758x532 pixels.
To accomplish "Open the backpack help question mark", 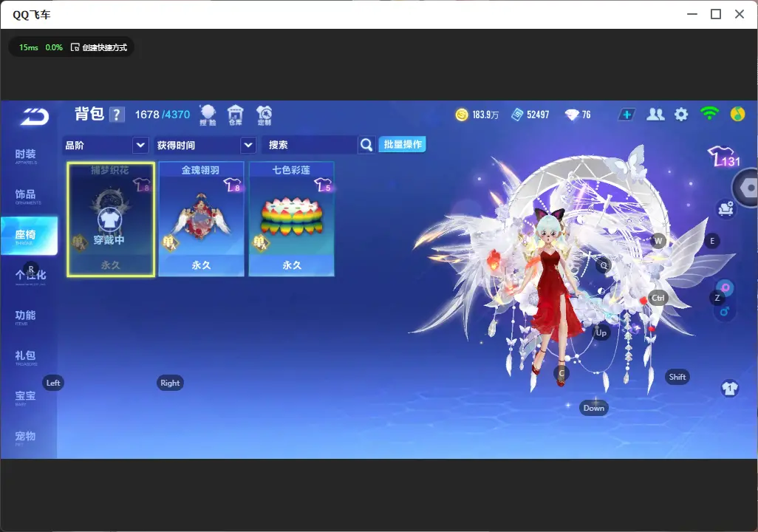I will click(x=117, y=115).
